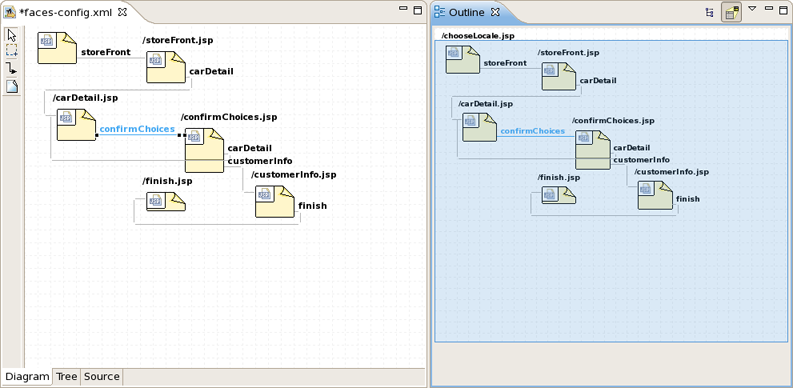Image resolution: width=793 pixels, height=388 pixels.
Task: Close the Outline view tab
Action: (496, 12)
